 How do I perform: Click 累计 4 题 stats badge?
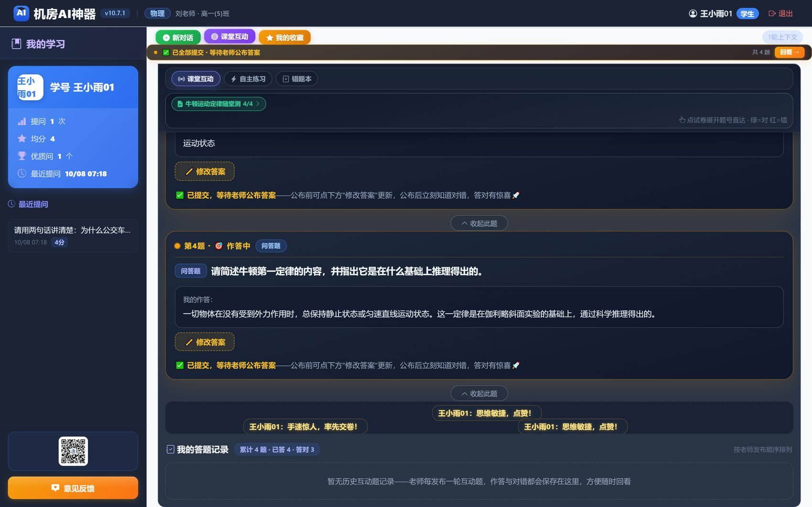(x=277, y=449)
